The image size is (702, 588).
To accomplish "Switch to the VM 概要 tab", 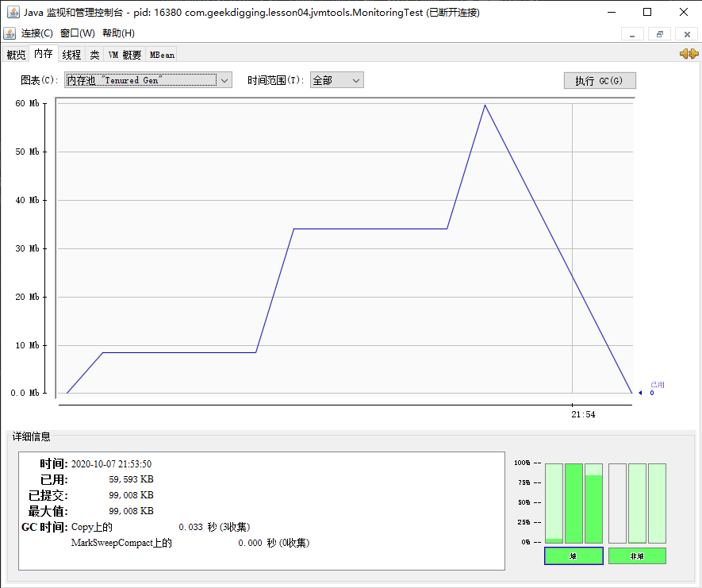I will pos(125,55).
